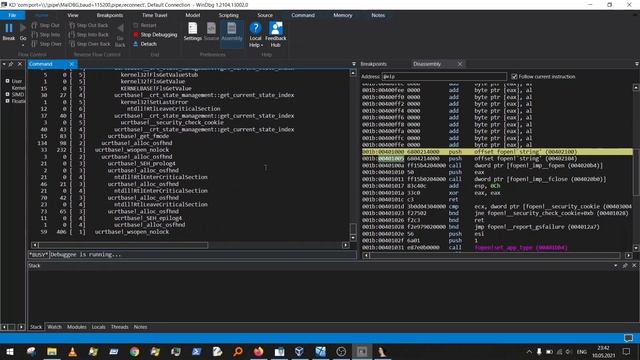Click the Detach button
The image size is (640, 360).
pyautogui.click(x=145, y=44)
